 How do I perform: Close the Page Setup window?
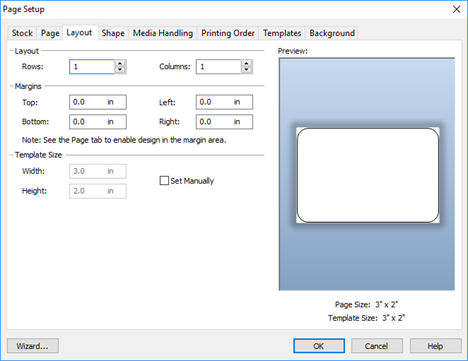click(456, 9)
